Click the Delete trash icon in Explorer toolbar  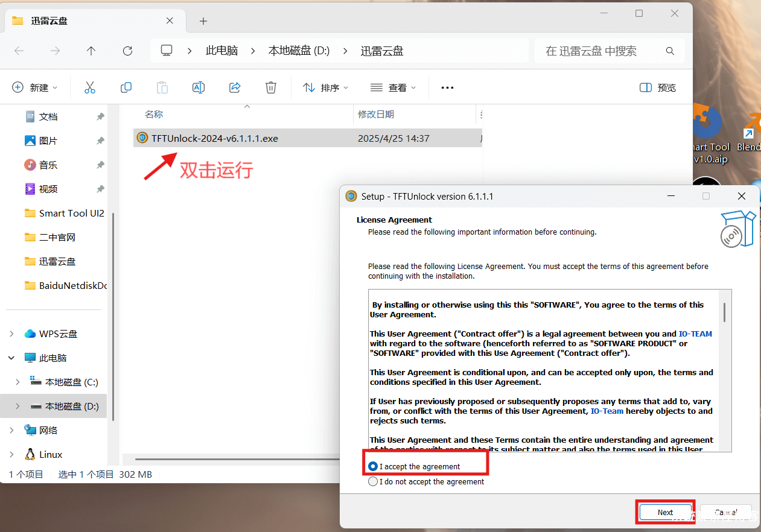[271, 87]
